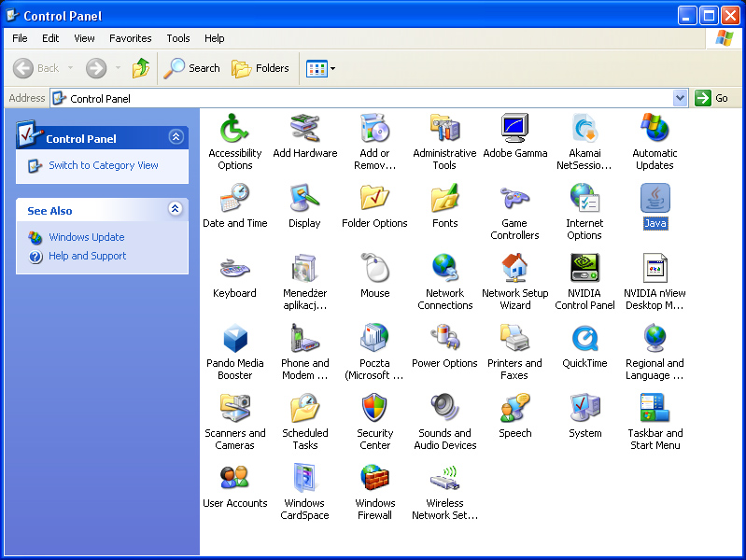Screen dimensions: 746x560
Task: Open NVIDIA Control Panel icon
Action: (584, 269)
